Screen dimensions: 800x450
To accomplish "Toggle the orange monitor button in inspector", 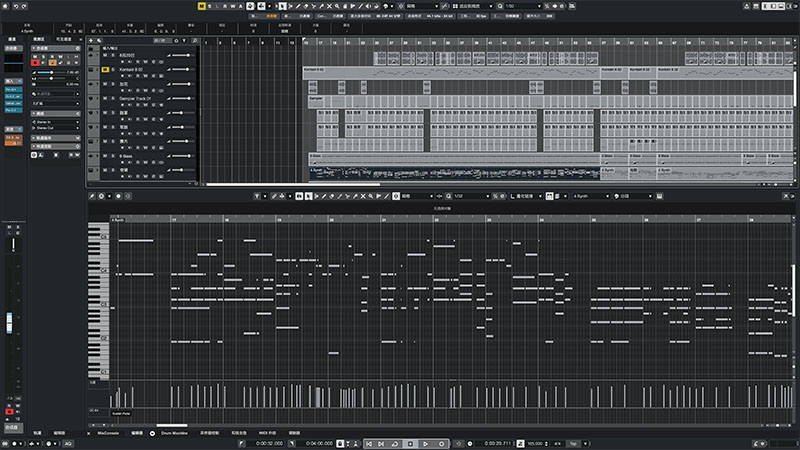I will [52, 63].
